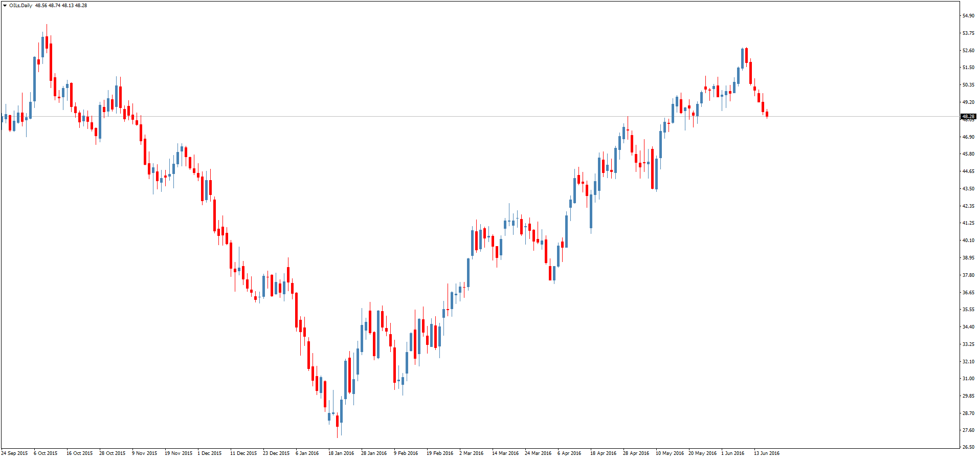Select the 6 Jan 2016 date label
The image size is (980, 459).
coord(307,453)
